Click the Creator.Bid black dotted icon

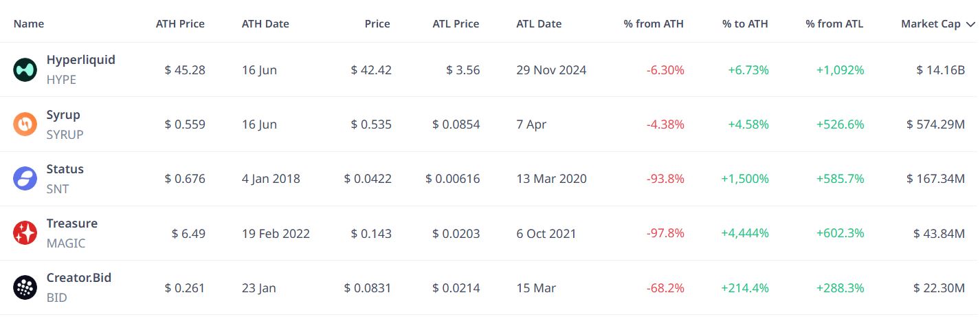click(x=25, y=287)
